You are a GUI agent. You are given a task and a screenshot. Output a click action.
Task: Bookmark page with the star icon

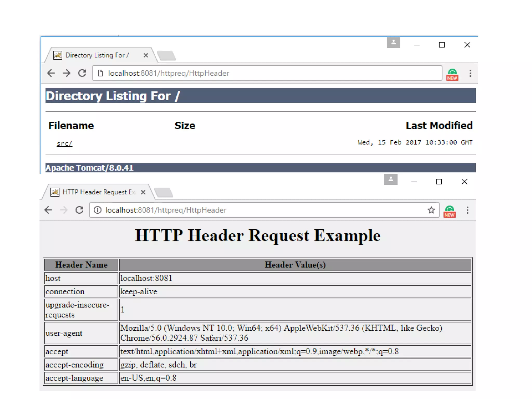(x=431, y=210)
